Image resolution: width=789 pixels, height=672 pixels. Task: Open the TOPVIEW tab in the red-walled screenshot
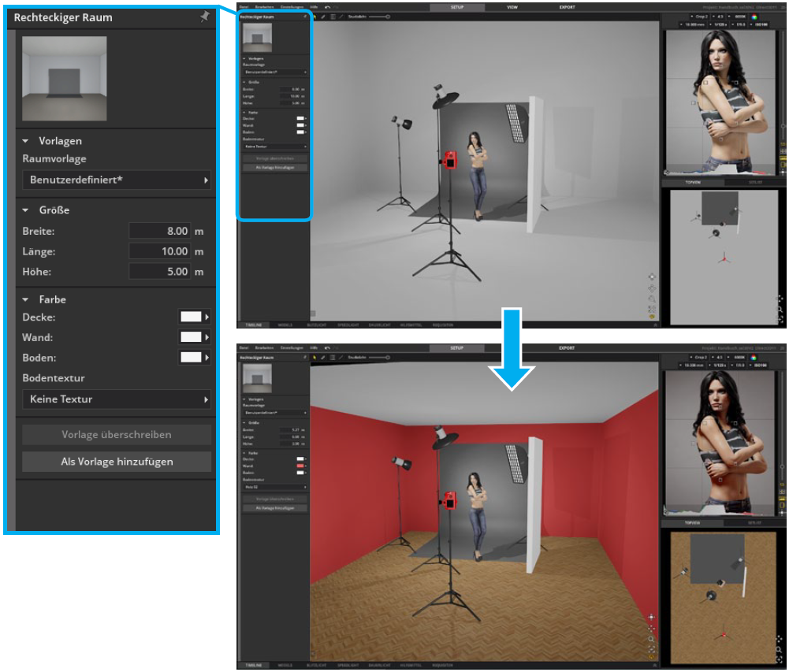(693, 522)
